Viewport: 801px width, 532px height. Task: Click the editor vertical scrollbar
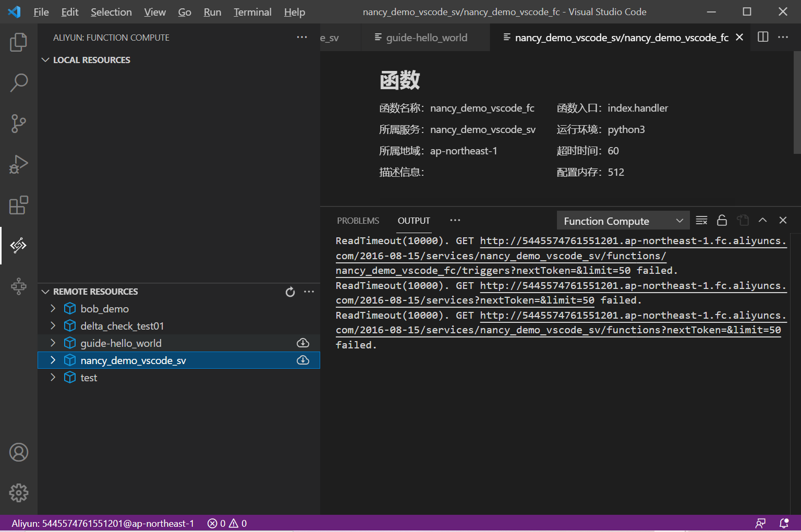(x=797, y=102)
